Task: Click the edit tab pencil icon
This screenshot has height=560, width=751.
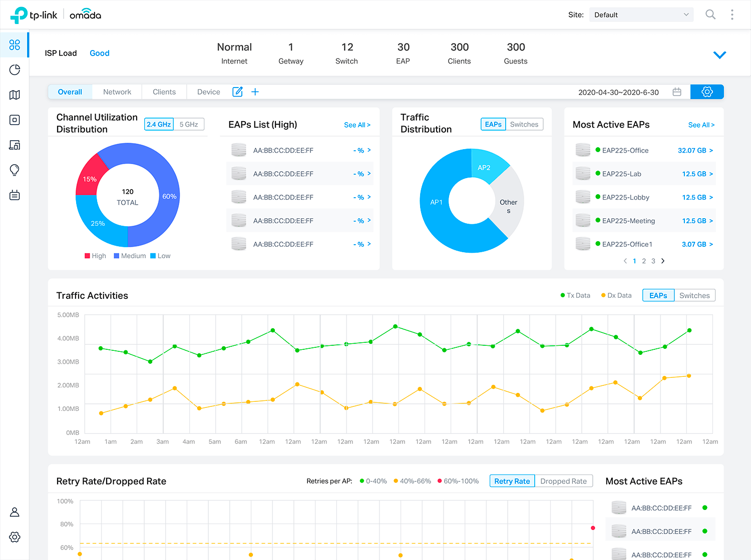Action: [x=237, y=92]
